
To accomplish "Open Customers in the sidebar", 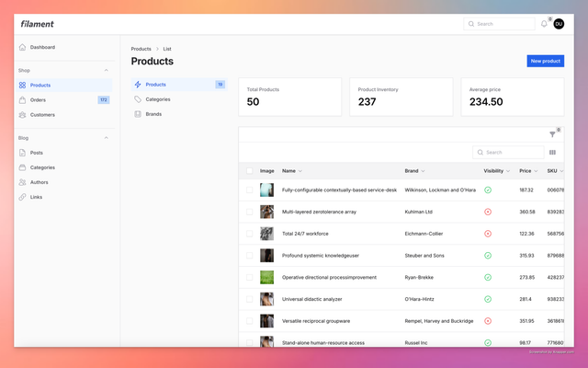I will coord(64,114).
